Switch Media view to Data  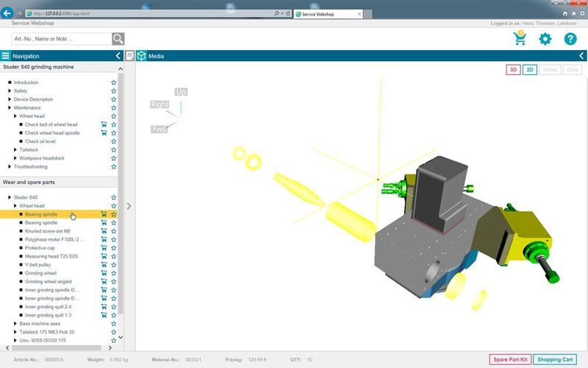click(x=573, y=69)
